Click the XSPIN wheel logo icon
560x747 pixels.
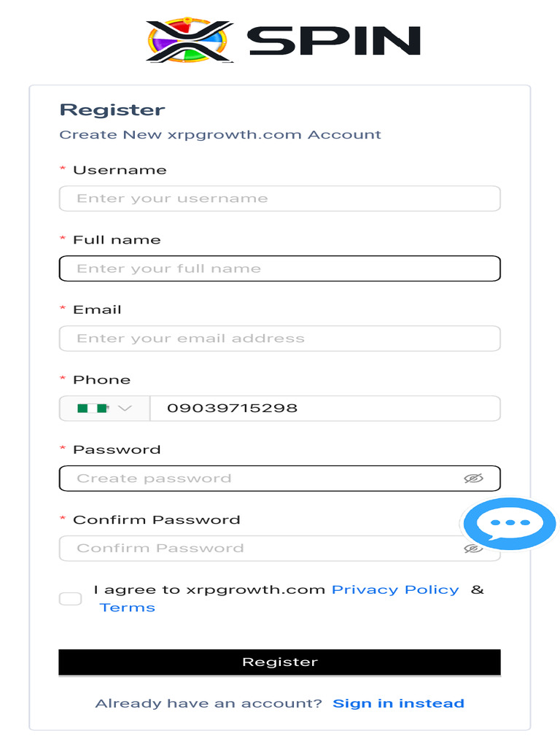coord(190,41)
